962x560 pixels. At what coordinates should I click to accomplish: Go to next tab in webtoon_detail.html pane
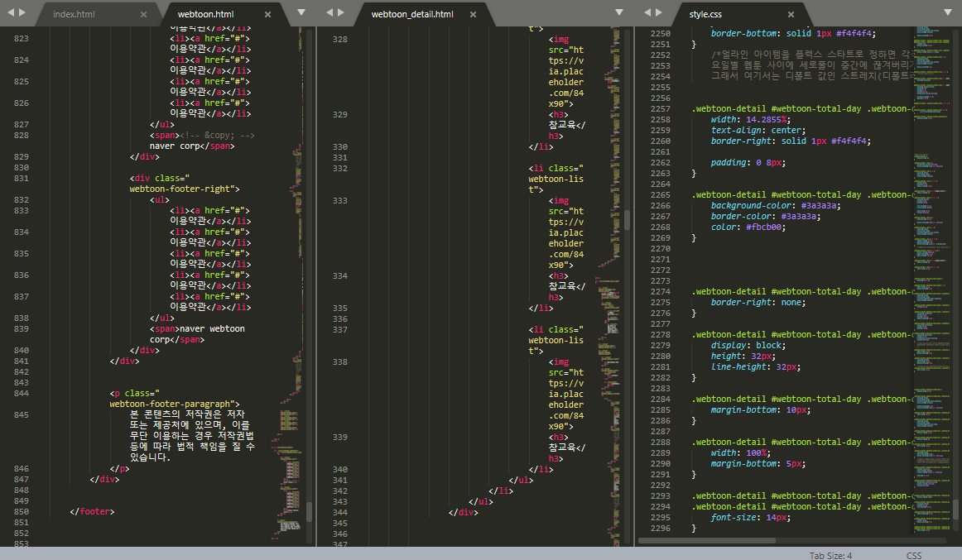[x=341, y=12]
